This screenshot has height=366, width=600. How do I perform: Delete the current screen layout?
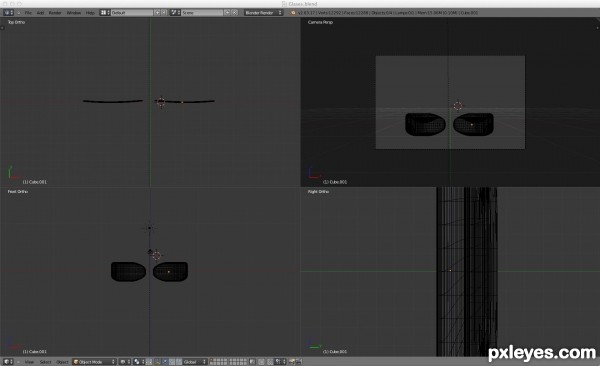pyautogui.click(x=163, y=13)
